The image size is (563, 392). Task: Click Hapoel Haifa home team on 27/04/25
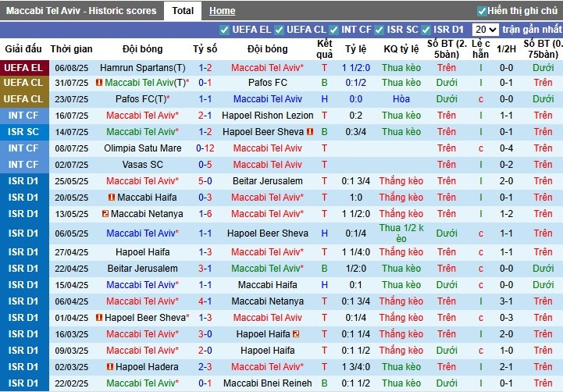pyautogui.click(x=143, y=252)
